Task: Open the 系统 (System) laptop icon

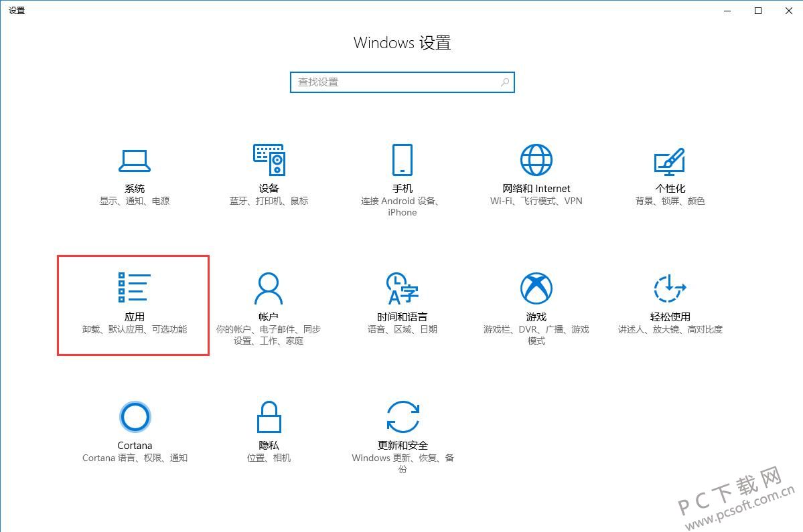Action: 134,161
